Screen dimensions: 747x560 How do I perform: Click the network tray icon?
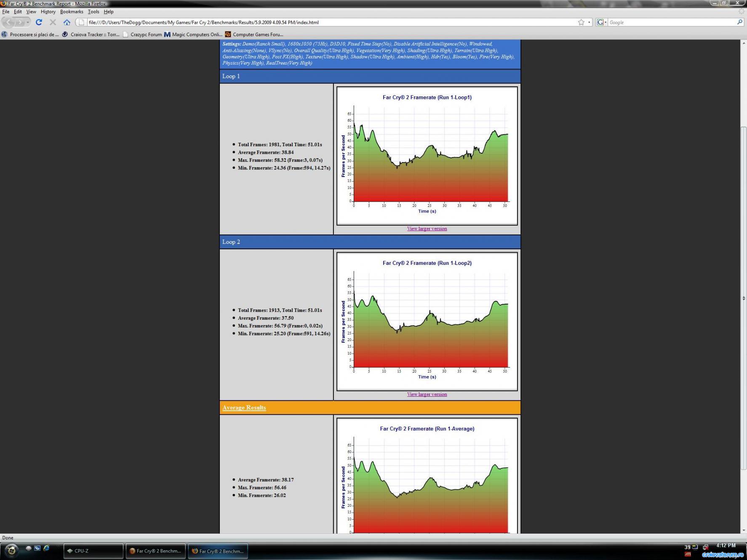coord(706,547)
